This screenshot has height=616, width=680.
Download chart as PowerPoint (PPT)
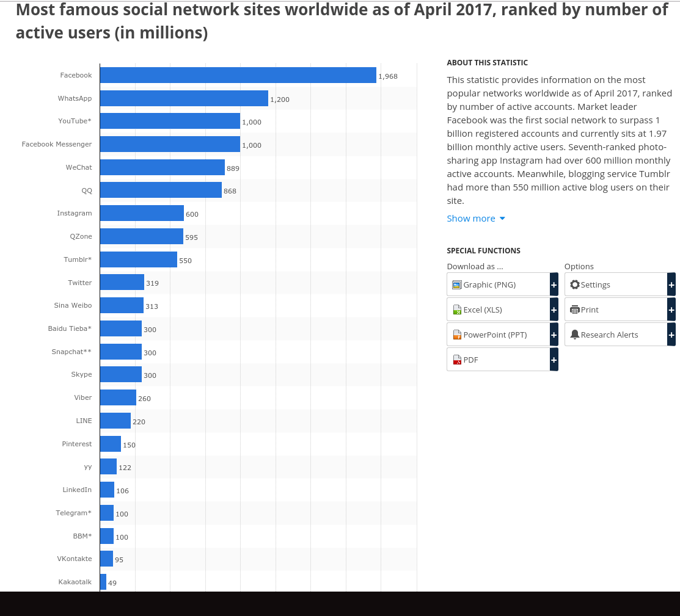coord(495,335)
